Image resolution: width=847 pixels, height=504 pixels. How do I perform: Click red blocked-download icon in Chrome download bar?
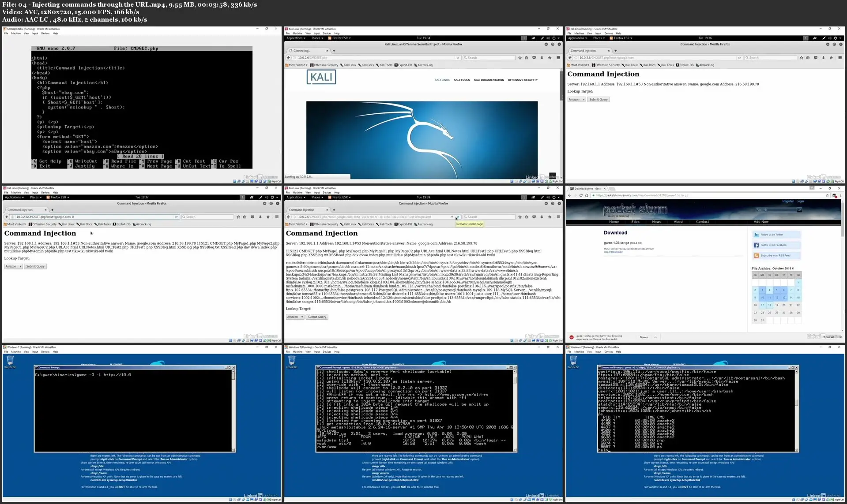click(572, 337)
